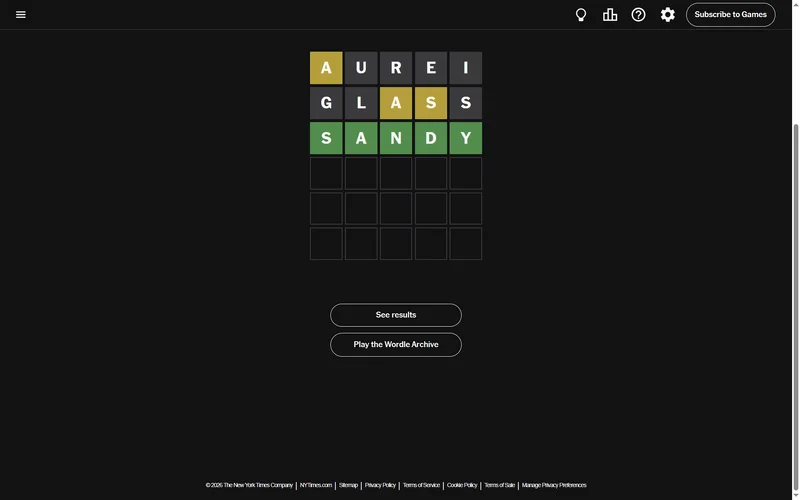
Task: Open Manage Privacy Preferences link
Action: coord(554,485)
